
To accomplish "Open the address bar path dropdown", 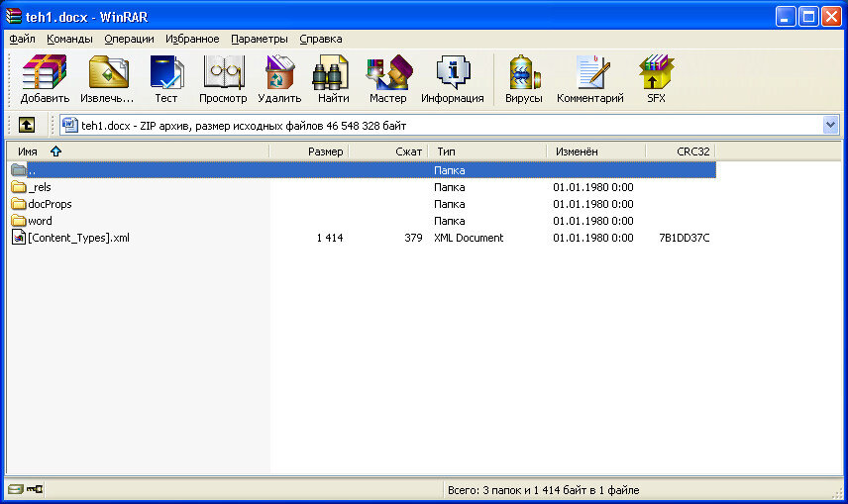I will point(831,125).
